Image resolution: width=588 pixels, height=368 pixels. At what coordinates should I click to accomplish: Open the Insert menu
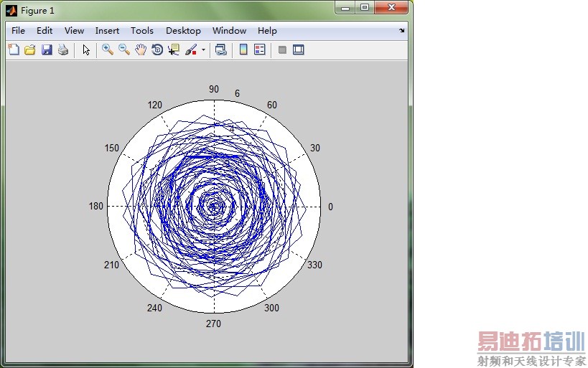107,31
